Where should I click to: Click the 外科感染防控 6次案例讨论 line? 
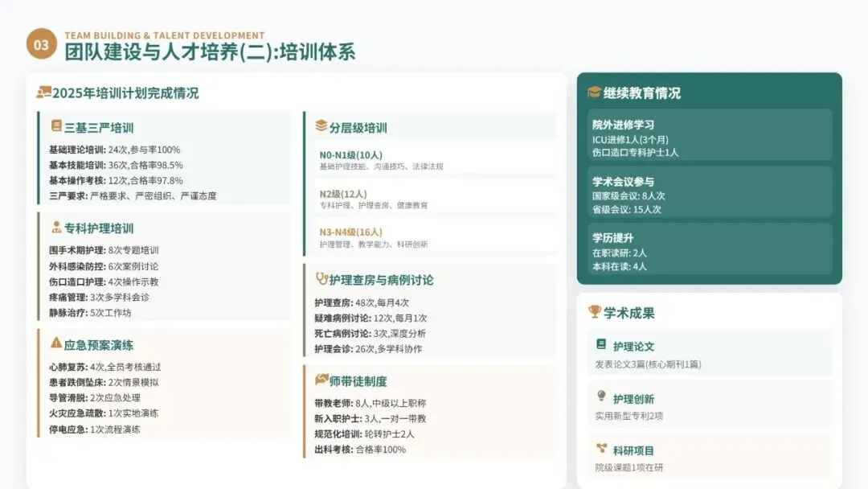pyautogui.click(x=104, y=266)
